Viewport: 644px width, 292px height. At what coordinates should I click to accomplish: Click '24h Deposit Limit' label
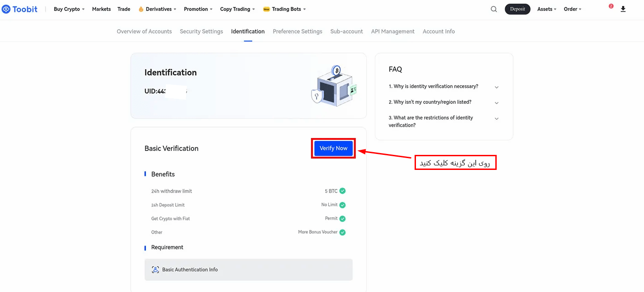tap(168, 205)
